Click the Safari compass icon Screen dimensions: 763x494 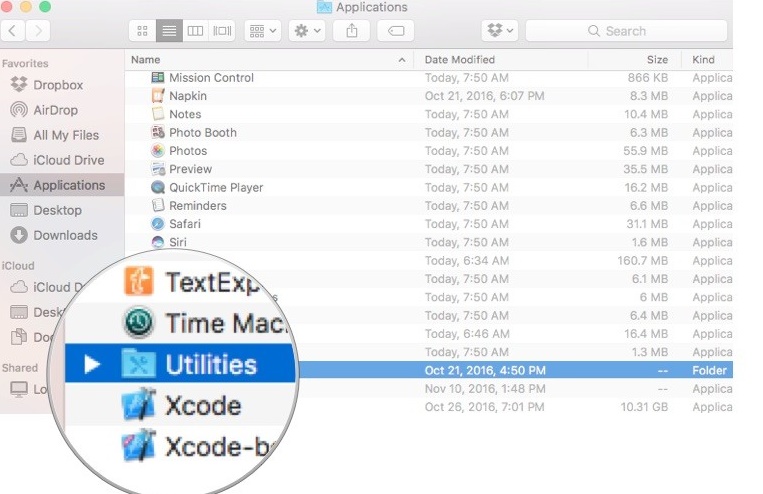point(158,224)
